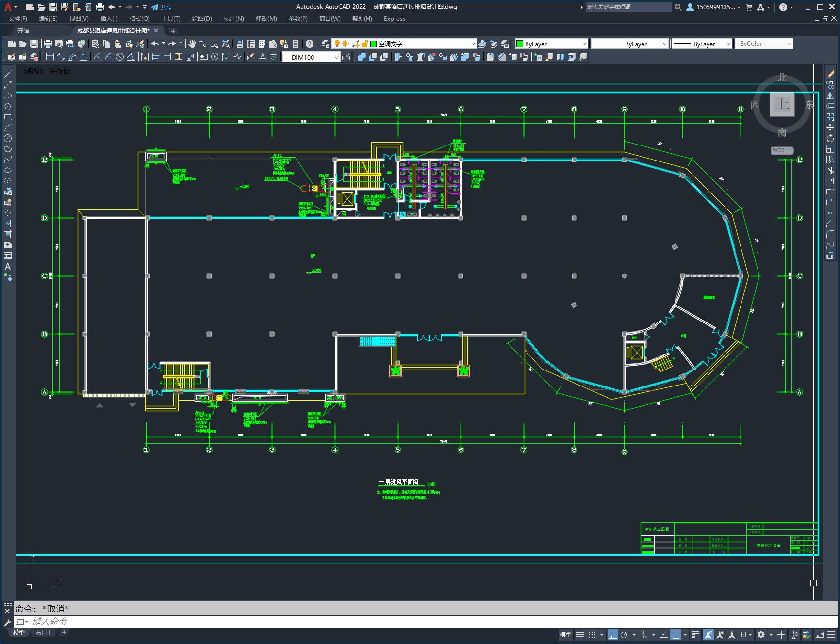
Task: Click the Clean Screen icon in status bar
Action: coord(820,634)
